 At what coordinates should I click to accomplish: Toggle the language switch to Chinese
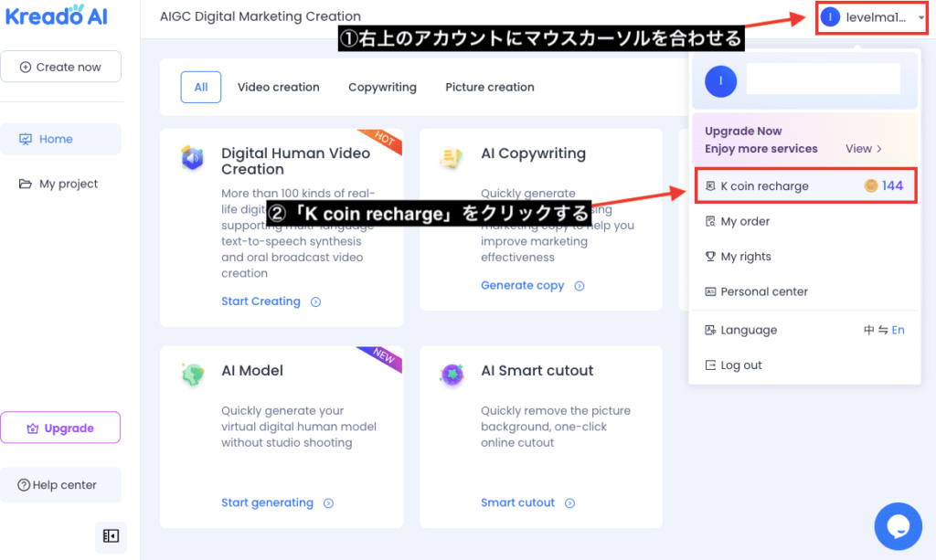pyautogui.click(x=868, y=330)
